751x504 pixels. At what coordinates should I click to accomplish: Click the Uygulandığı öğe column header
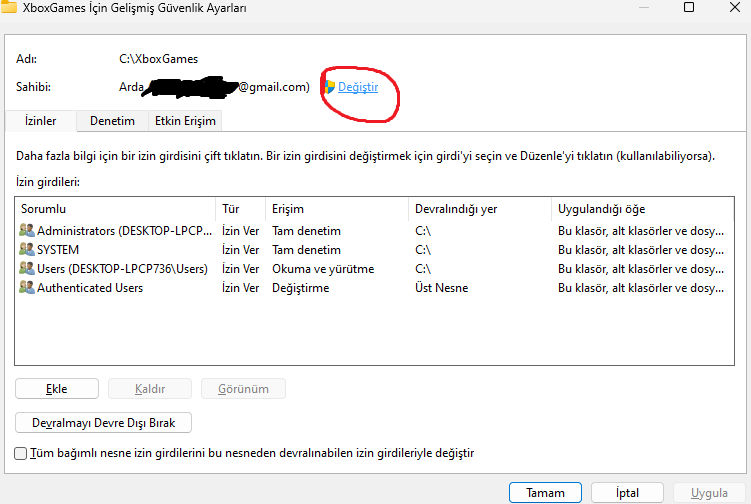643,209
